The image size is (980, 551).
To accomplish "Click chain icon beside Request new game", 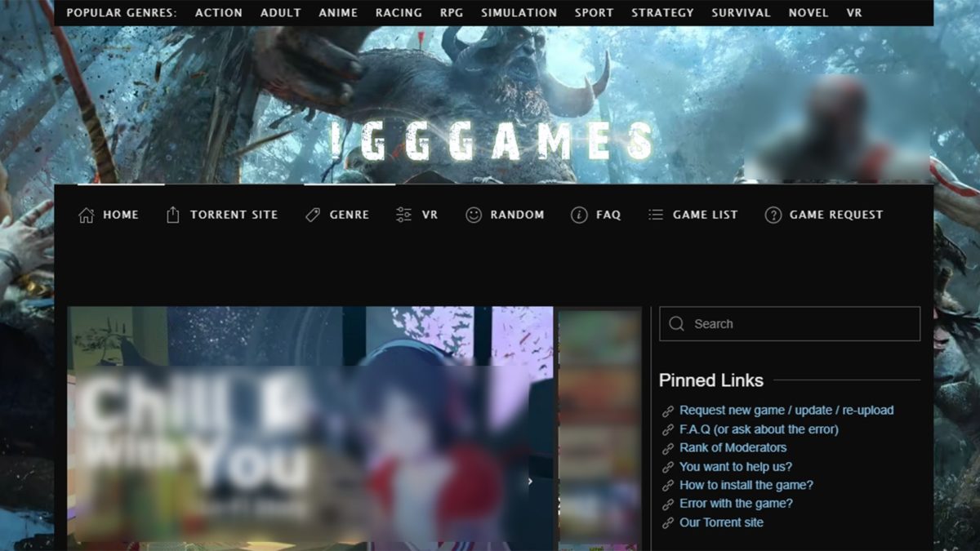I will (668, 411).
